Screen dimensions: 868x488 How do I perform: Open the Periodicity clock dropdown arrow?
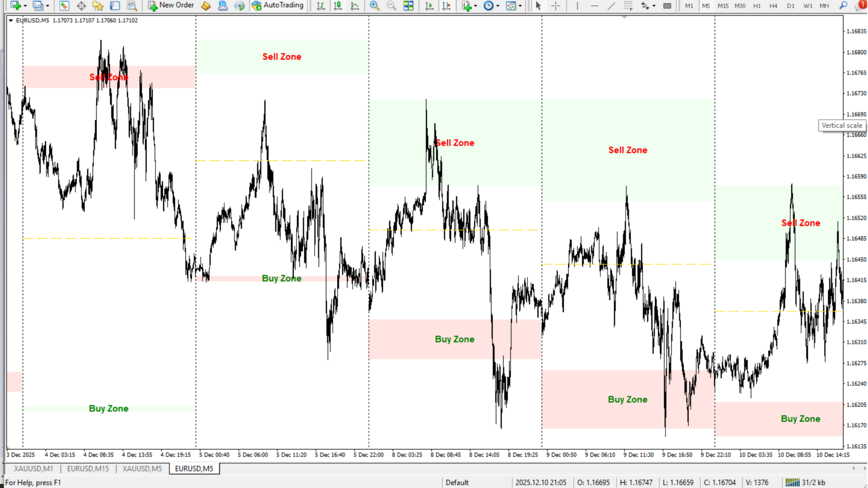coord(498,6)
